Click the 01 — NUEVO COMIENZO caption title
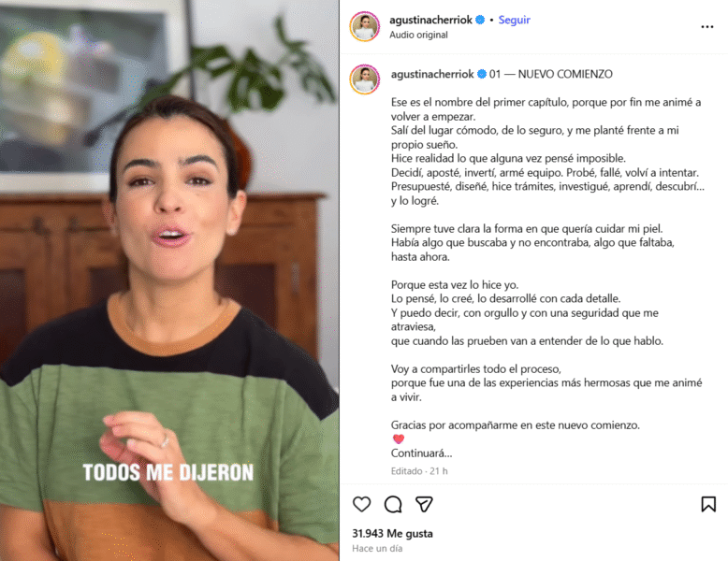 pyautogui.click(x=550, y=74)
